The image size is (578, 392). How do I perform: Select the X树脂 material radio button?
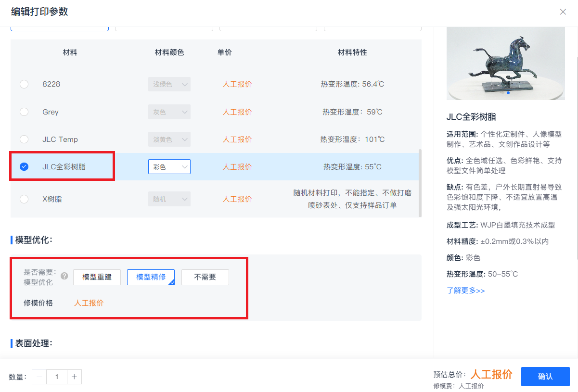coord(24,199)
